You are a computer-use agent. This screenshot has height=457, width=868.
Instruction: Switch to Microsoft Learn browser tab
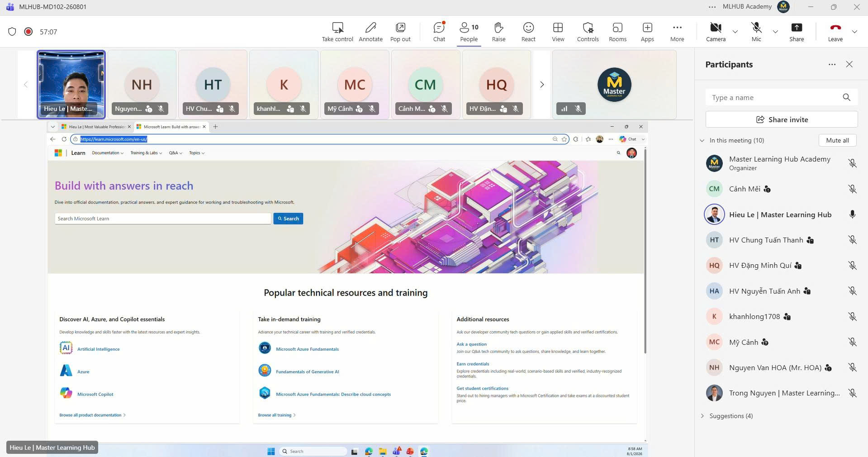click(x=170, y=127)
